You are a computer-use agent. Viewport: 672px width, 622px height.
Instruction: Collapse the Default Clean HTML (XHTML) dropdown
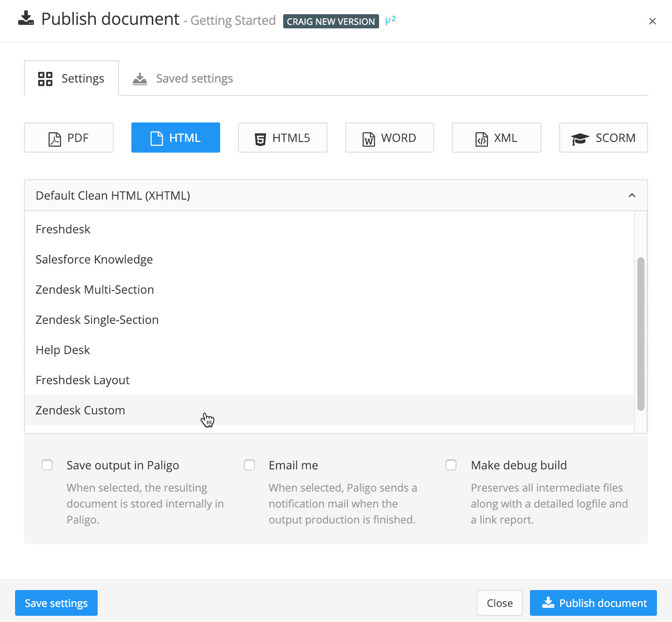coord(632,195)
